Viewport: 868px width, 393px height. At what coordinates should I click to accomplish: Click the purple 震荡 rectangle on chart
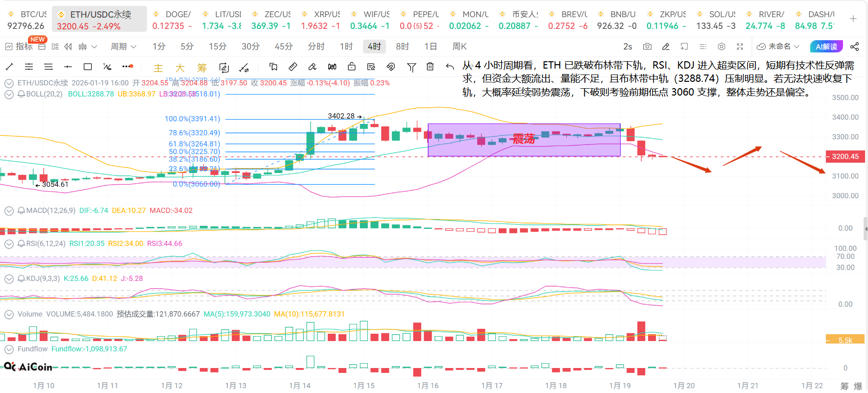tap(524, 140)
